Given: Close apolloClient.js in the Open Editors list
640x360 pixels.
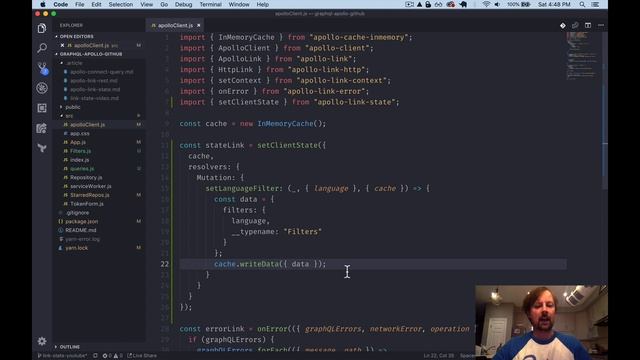Looking at the screenshot, I should tap(62, 45).
